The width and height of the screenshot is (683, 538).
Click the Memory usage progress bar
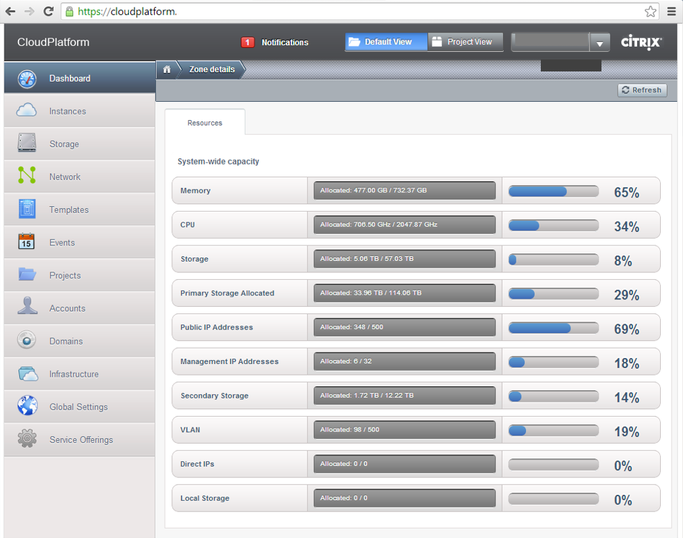[x=553, y=191]
